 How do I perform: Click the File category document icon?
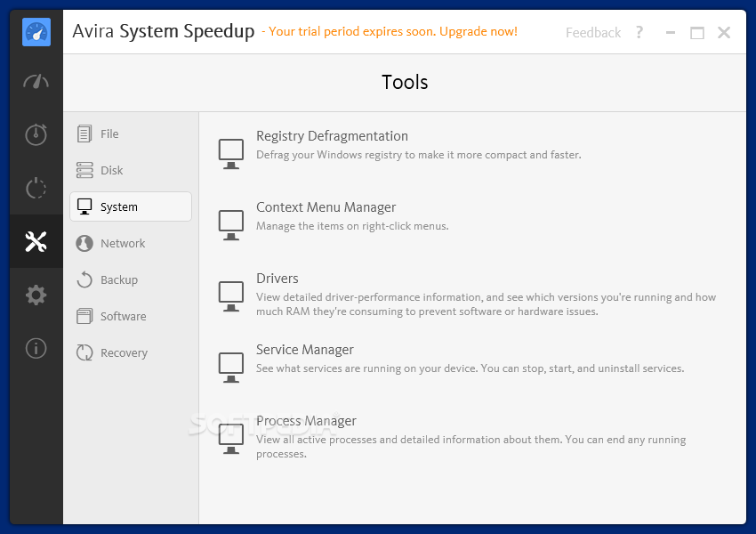click(x=84, y=133)
